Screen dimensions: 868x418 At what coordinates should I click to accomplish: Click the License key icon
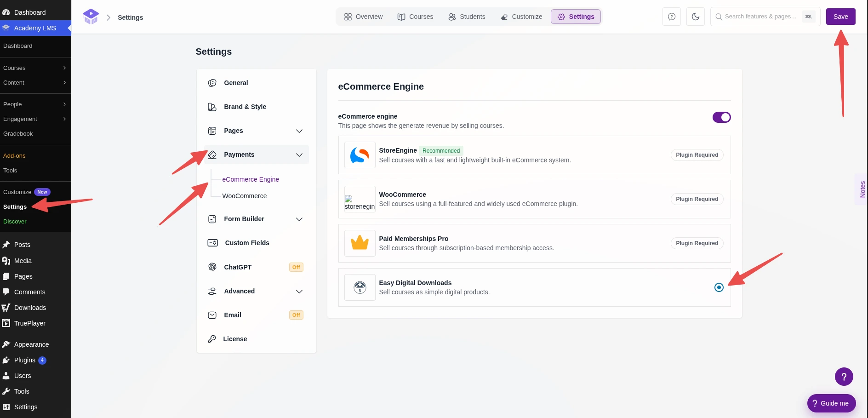(x=211, y=339)
